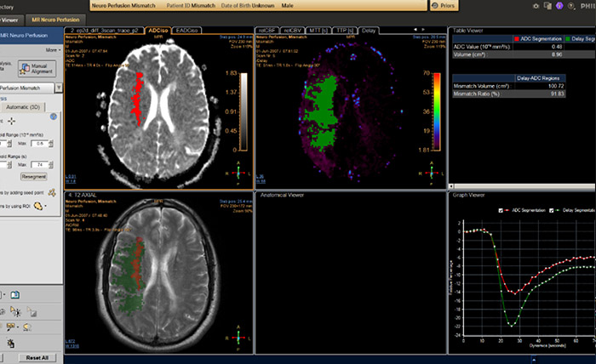Open the help question mark icon top right
596x364 pixels.
(x=571, y=6)
